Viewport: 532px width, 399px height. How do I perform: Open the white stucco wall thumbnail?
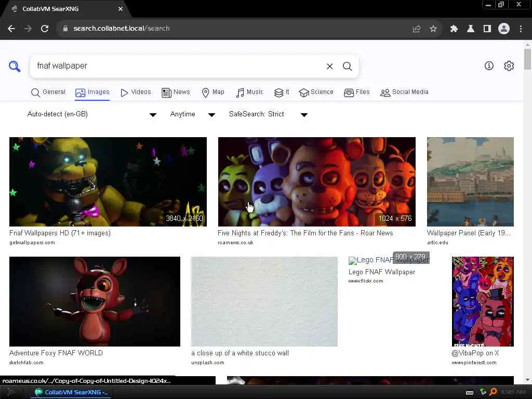coord(264,301)
